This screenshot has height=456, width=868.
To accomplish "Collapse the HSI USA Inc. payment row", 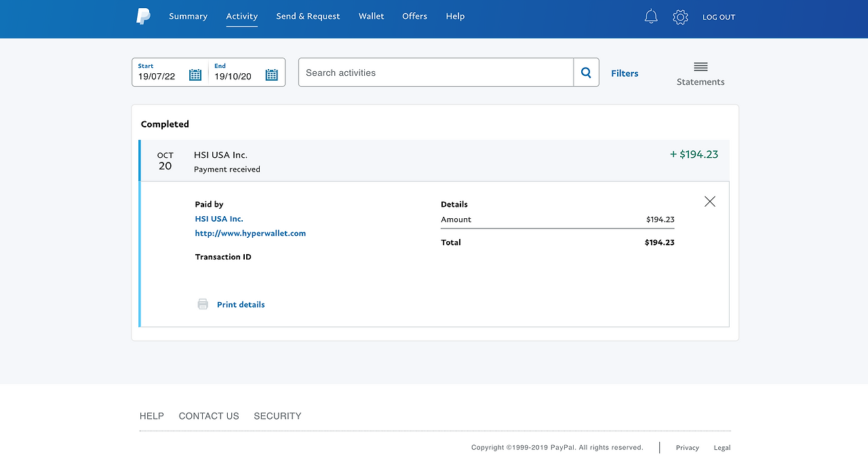I will click(434, 161).
